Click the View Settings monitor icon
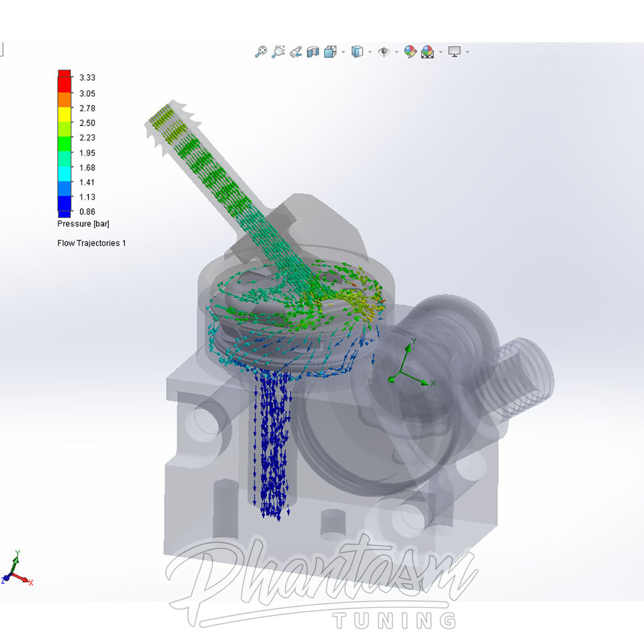This screenshot has height=644, width=644. point(455,52)
